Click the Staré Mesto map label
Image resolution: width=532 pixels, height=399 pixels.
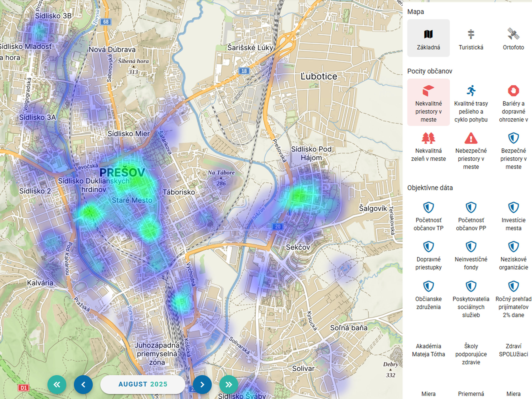[132, 200]
